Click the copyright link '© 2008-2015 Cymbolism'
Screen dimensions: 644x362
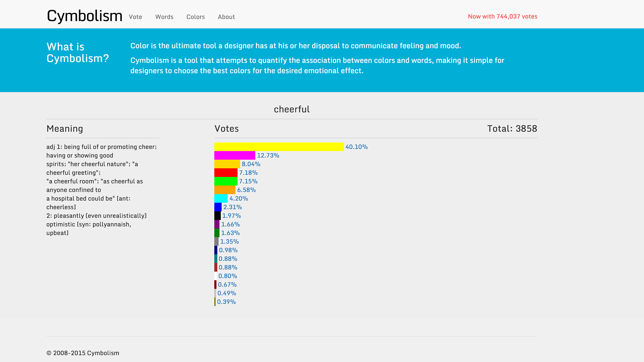pyautogui.click(x=83, y=353)
